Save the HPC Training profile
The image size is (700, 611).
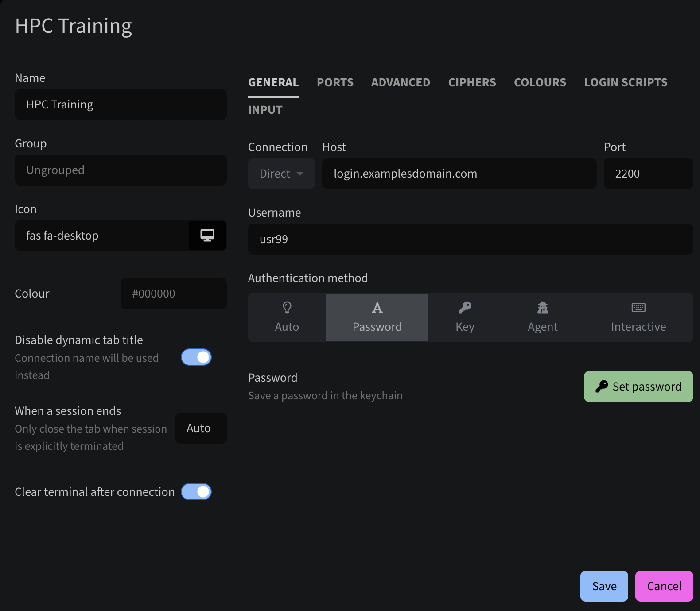(x=604, y=586)
